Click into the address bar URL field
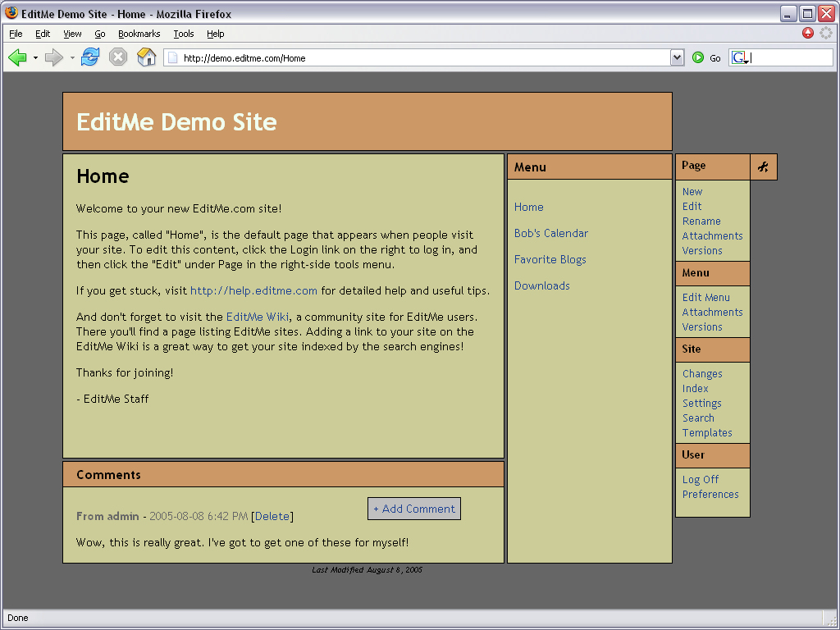840x630 pixels. pyautogui.click(x=423, y=58)
